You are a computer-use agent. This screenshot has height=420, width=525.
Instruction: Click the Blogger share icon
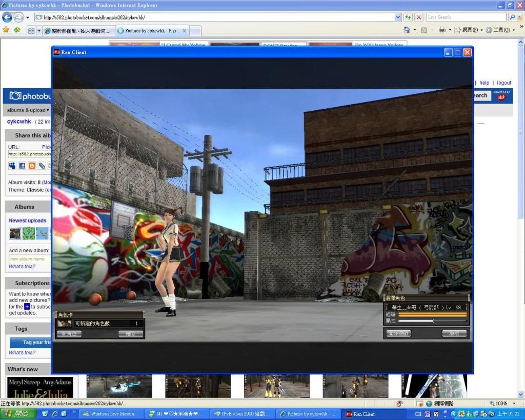tap(32, 166)
